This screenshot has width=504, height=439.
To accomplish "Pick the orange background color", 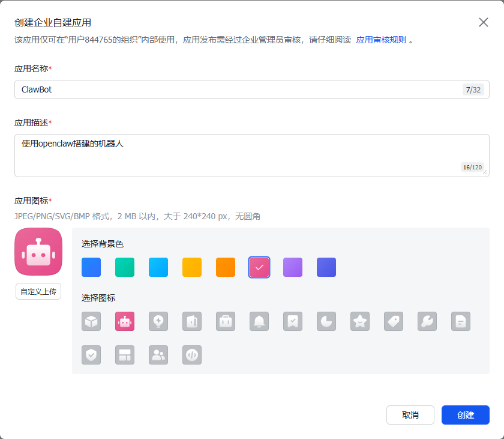I will pyautogui.click(x=226, y=267).
